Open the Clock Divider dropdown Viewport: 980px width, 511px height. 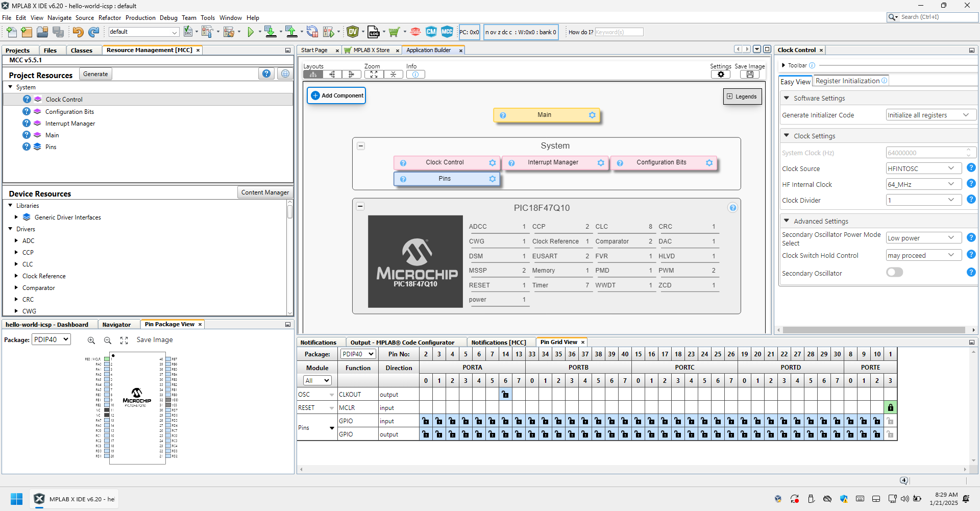coord(924,200)
